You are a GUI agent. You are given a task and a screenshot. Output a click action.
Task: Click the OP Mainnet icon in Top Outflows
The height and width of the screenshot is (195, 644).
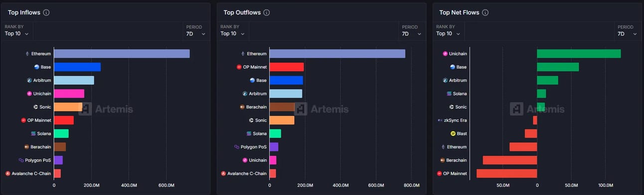[239, 67]
